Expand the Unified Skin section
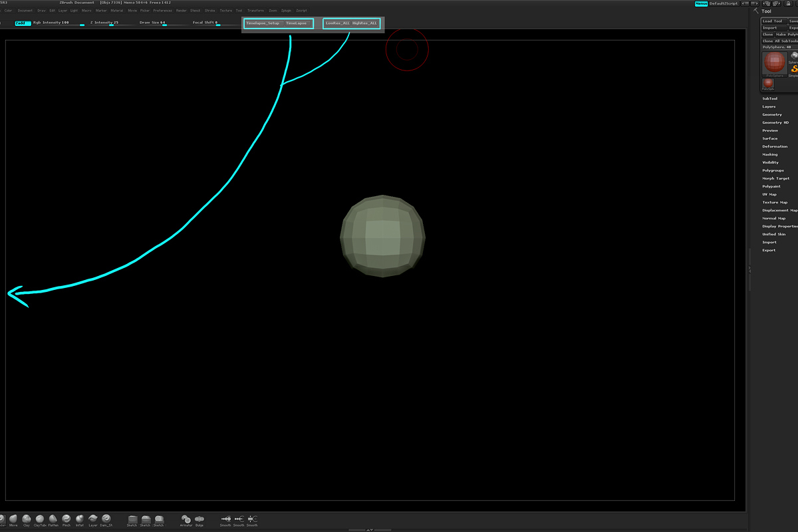Screen dimensions: 798x532 [x=774, y=234]
